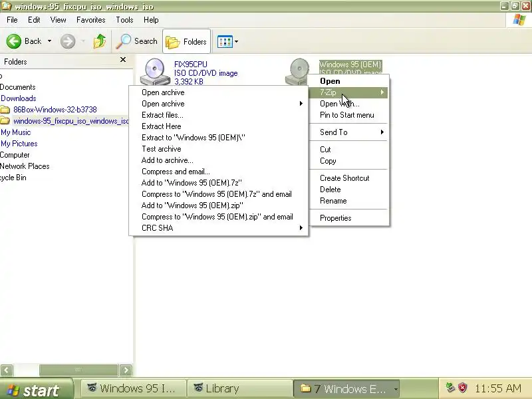Select Network Places in the folder tree
The height and width of the screenshot is (399, 532).
pos(25,166)
